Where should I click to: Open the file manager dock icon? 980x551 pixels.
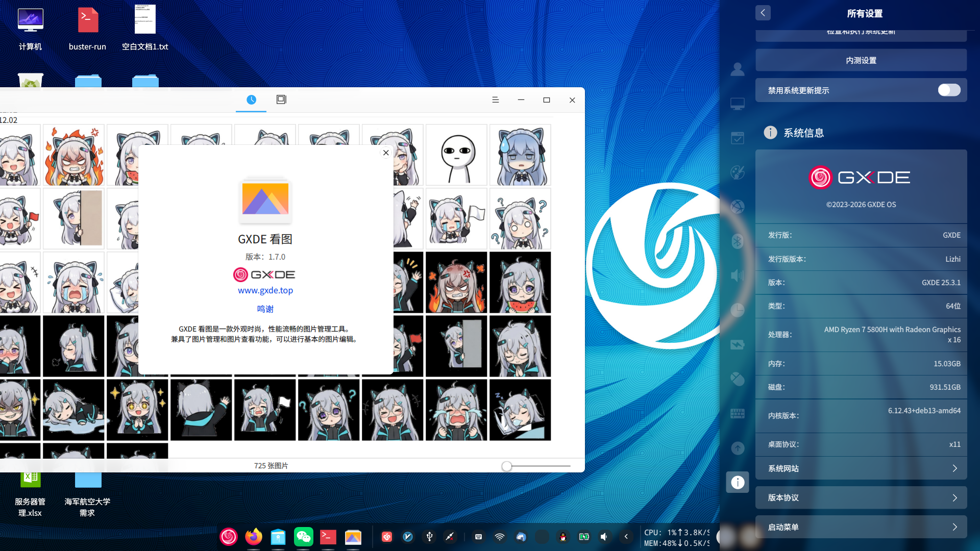(278, 536)
